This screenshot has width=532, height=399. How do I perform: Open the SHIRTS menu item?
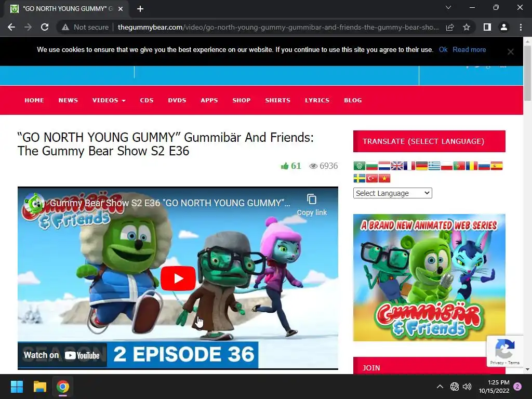(278, 100)
